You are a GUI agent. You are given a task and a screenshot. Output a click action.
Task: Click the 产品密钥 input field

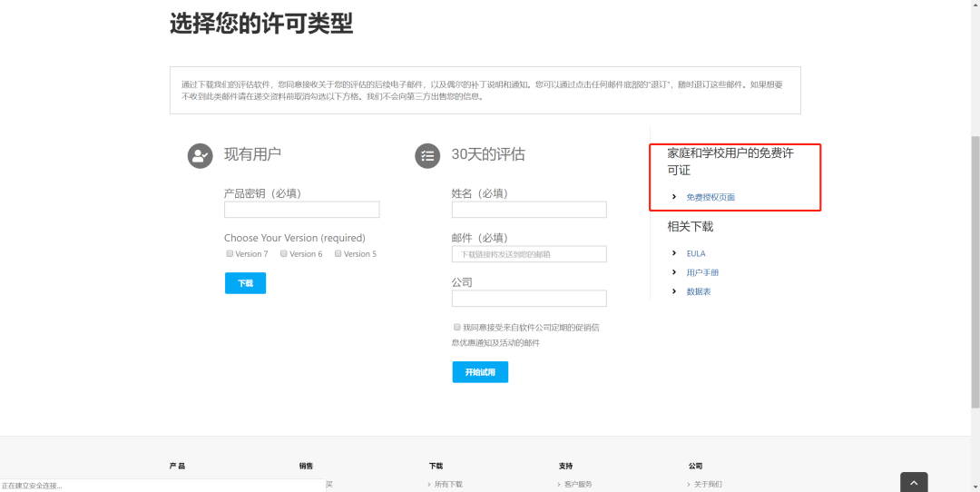(x=302, y=210)
